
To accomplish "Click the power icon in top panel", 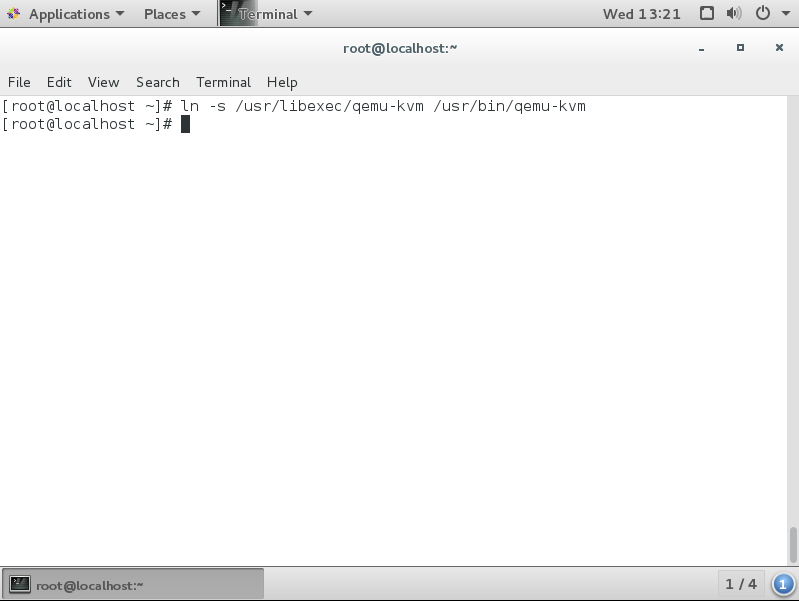I will point(763,14).
